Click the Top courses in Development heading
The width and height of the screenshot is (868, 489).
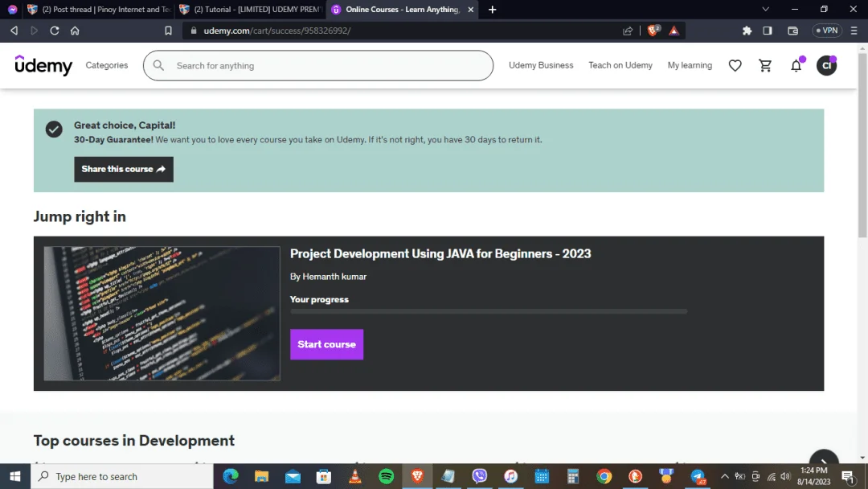(x=134, y=440)
